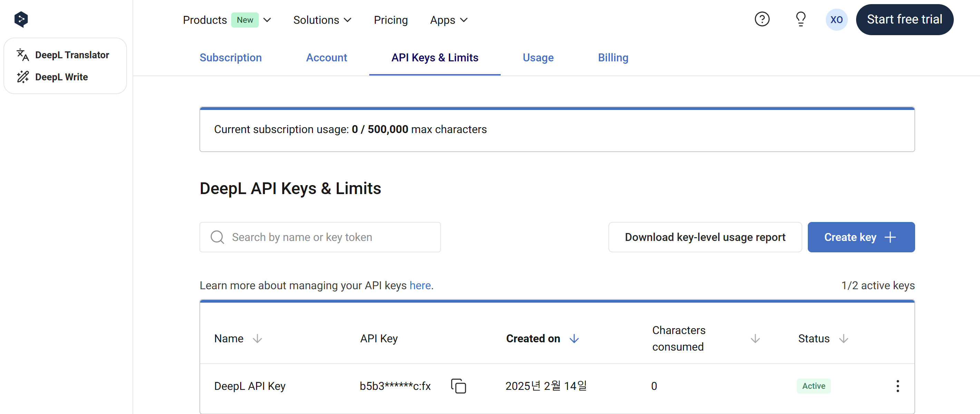Toggle Created on sort order
This screenshot has width=980, height=414.
click(574, 339)
